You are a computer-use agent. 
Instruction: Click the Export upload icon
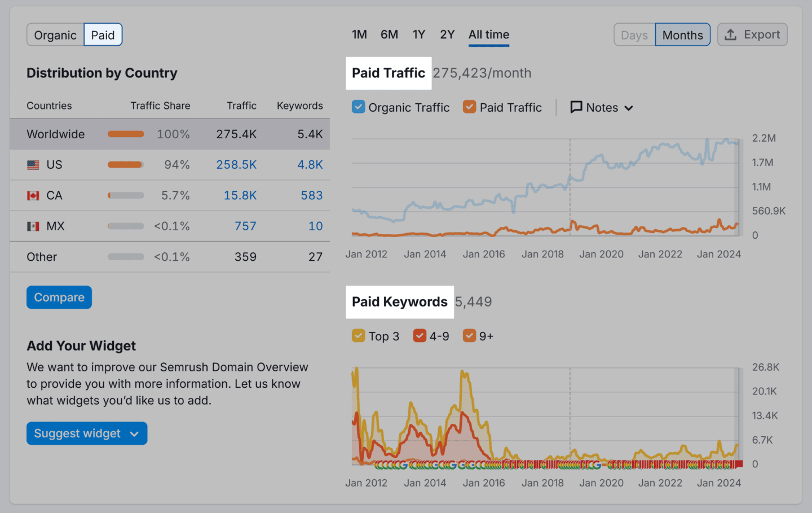(x=730, y=34)
